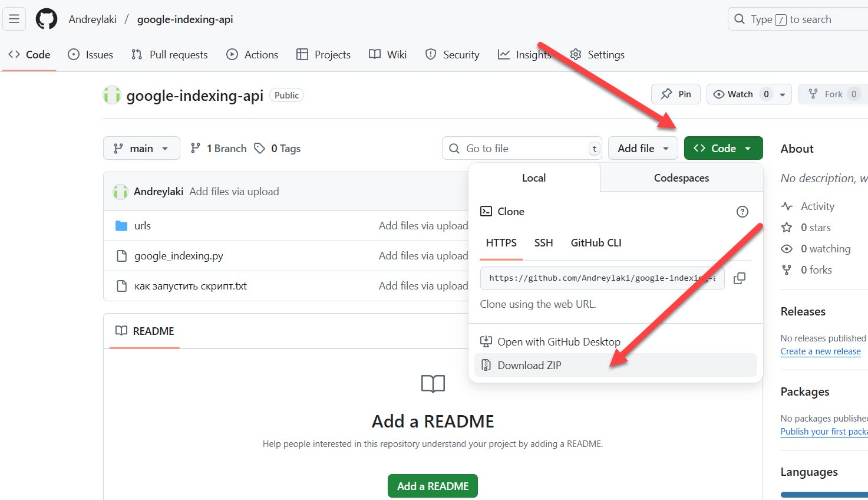This screenshot has height=500, width=868.
Task: Click the magnifier icon in top search
Action: coord(740,19)
